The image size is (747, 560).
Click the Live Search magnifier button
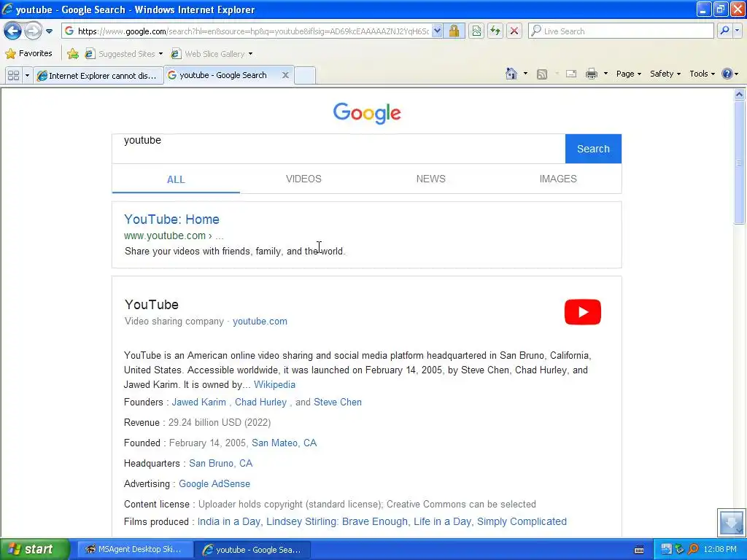[724, 31]
